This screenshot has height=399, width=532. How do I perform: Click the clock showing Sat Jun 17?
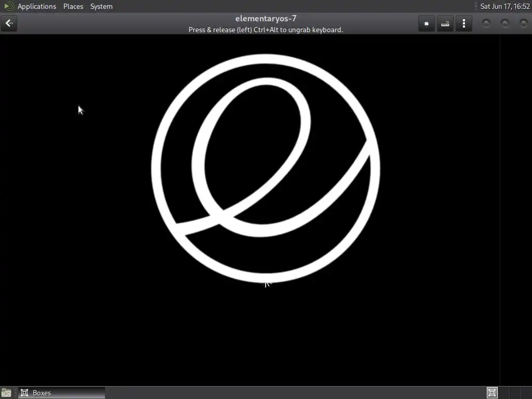pos(505,6)
